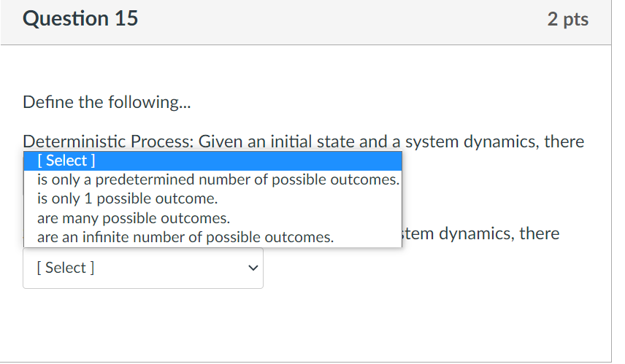Image resolution: width=625 pixels, height=364 pixels.
Task: Click the "Define the following..." instruction text
Action: pyautogui.click(x=105, y=102)
